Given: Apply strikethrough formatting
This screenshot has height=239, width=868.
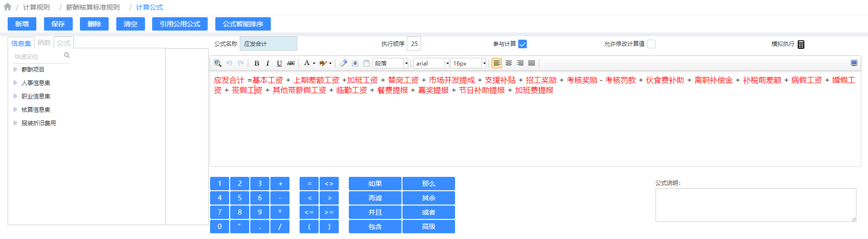Looking at the screenshot, I should (291, 63).
